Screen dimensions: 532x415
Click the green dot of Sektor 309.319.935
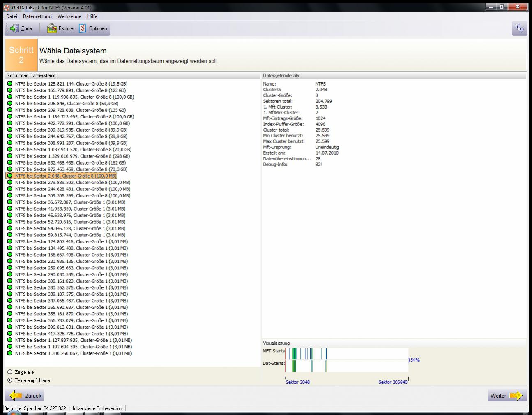click(10, 130)
